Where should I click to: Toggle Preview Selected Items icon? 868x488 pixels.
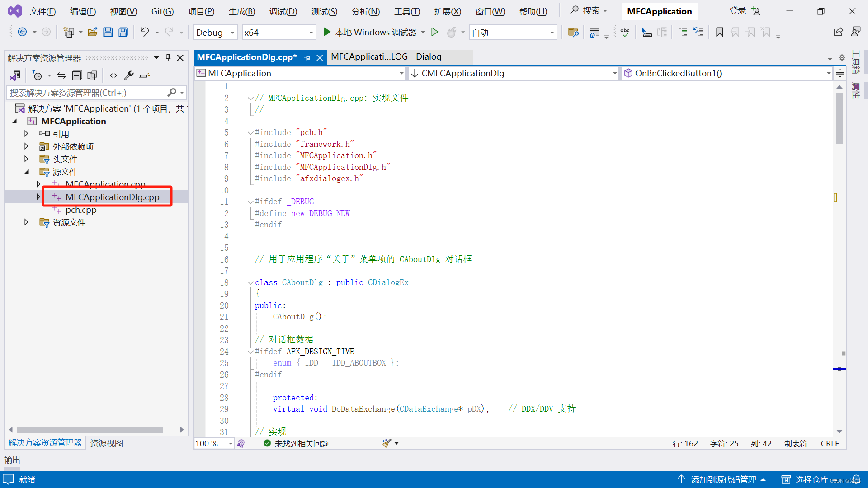tap(144, 75)
